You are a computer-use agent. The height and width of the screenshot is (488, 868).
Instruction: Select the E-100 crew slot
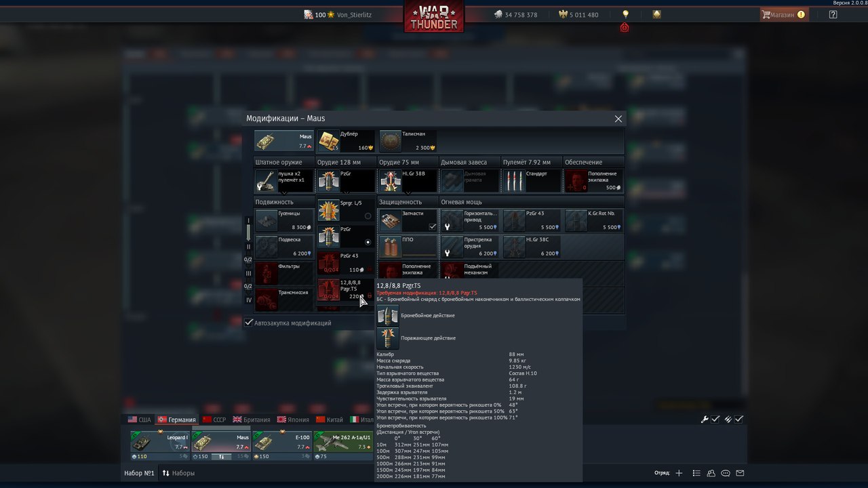[282, 446]
